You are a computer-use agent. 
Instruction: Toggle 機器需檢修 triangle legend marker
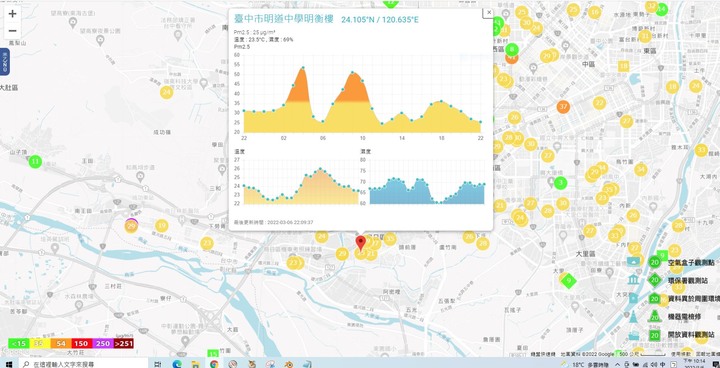point(655,317)
